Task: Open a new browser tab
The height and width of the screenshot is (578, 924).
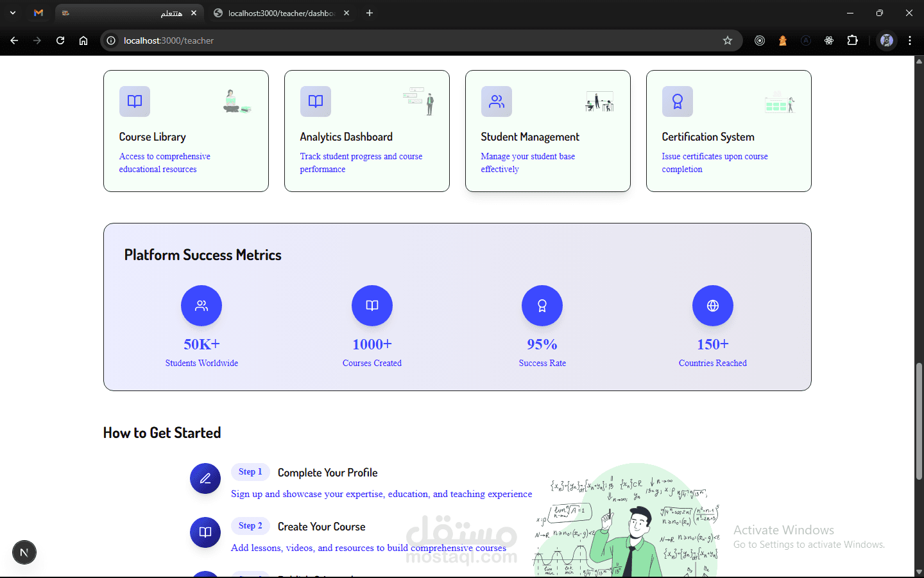Action: [x=370, y=13]
